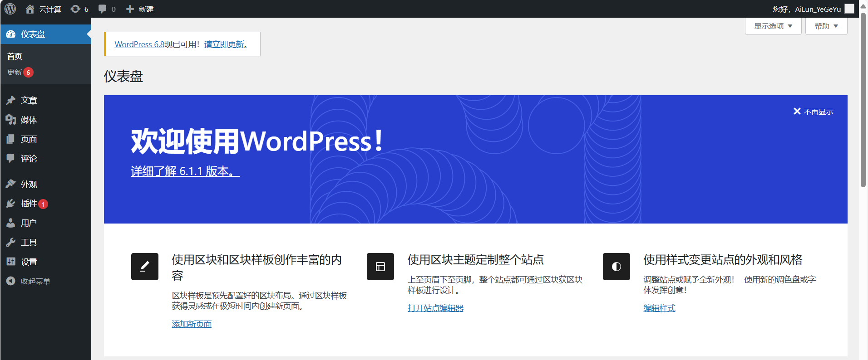Open the 外观 menu
The height and width of the screenshot is (360, 868).
click(45, 184)
